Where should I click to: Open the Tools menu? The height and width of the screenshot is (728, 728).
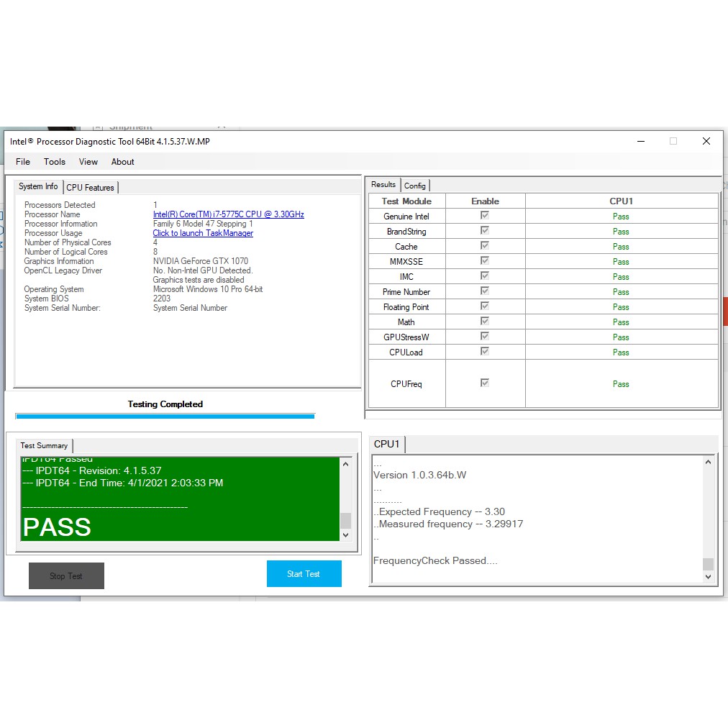pos(55,162)
